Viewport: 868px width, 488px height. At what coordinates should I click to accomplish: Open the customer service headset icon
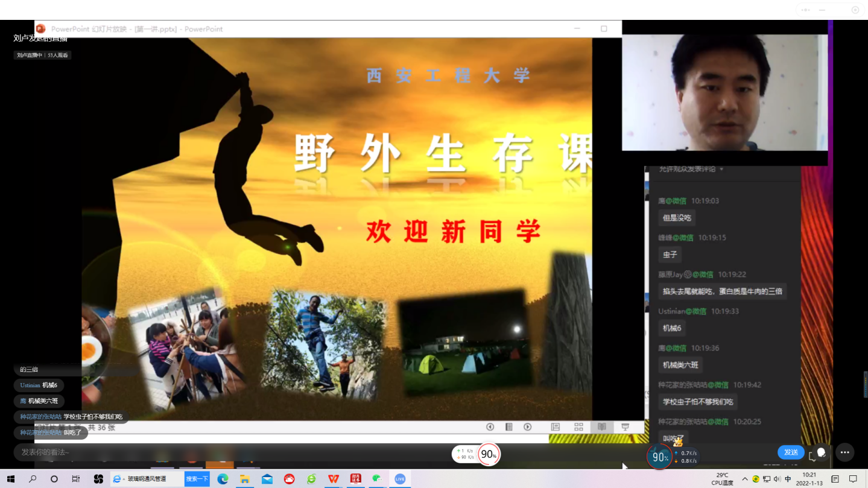pyautogui.click(x=820, y=453)
